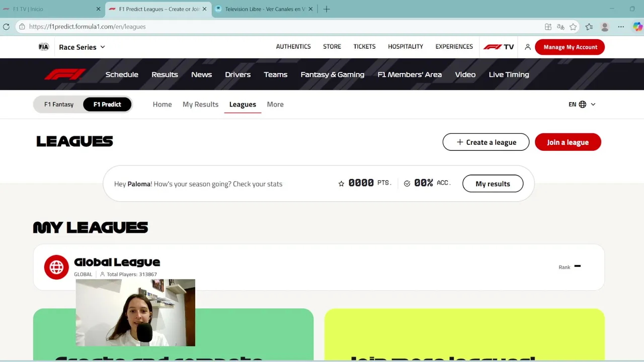The image size is (644, 362).
Task: Click the user account profile icon
Action: coord(528,47)
